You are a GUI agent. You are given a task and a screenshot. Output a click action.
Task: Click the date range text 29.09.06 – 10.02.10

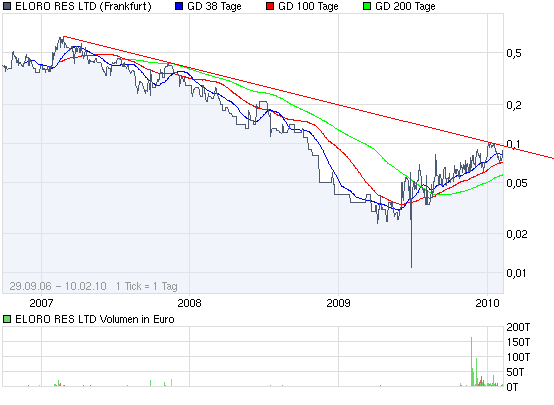click(58, 286)
